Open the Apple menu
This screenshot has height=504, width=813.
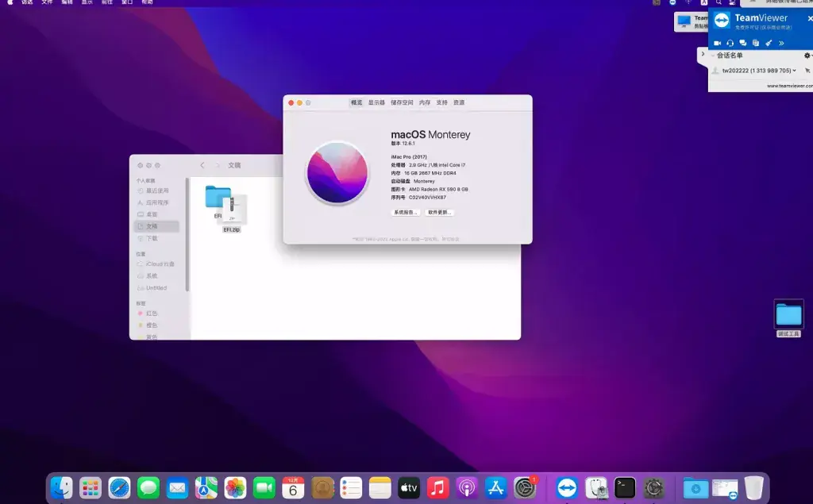click(x=10, y=2)
